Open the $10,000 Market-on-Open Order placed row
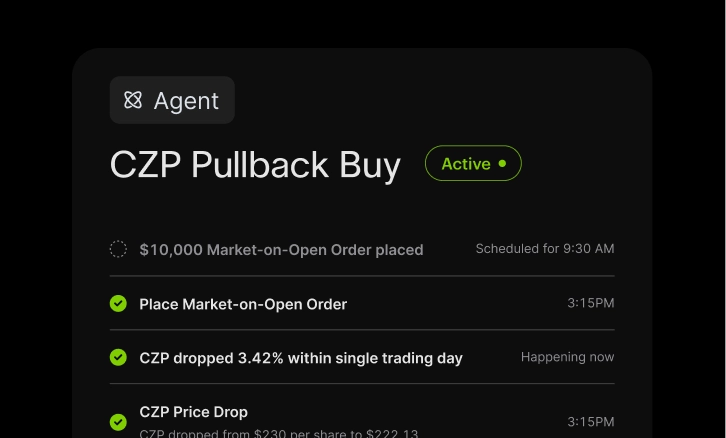The image size is (726, 438). [281, 249]
